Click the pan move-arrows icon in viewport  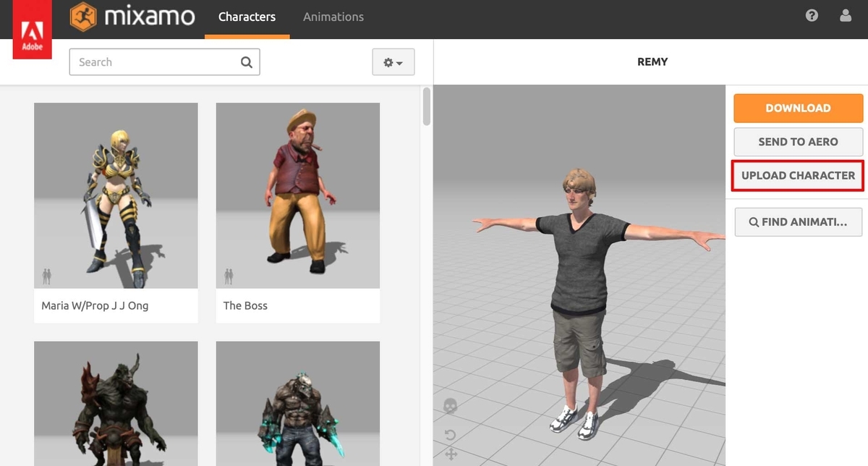point(451,454)
